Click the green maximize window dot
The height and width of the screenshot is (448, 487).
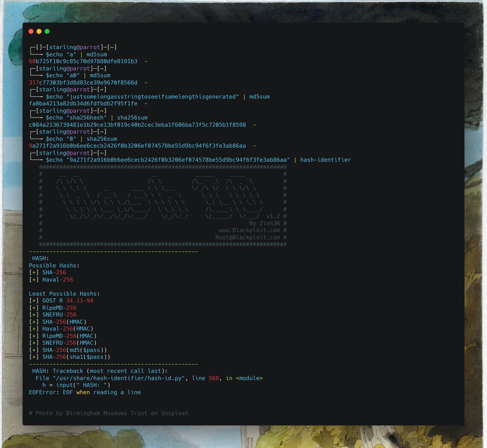47,31
